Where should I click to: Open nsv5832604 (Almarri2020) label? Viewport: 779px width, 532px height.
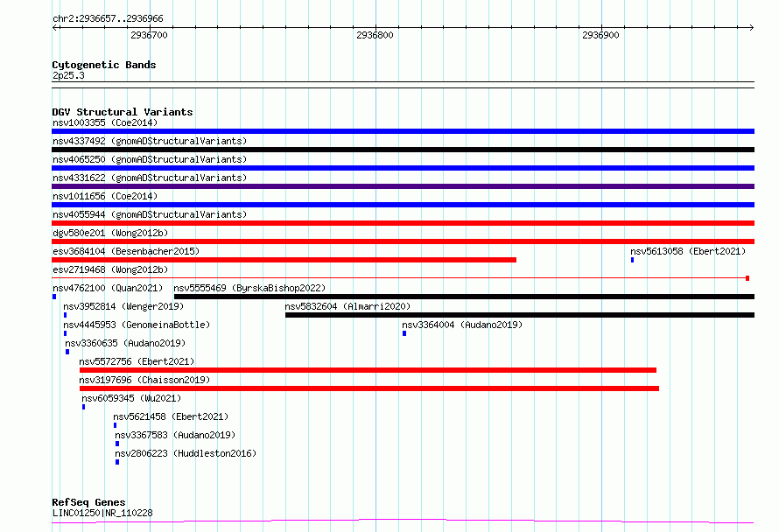pos(347,306)
